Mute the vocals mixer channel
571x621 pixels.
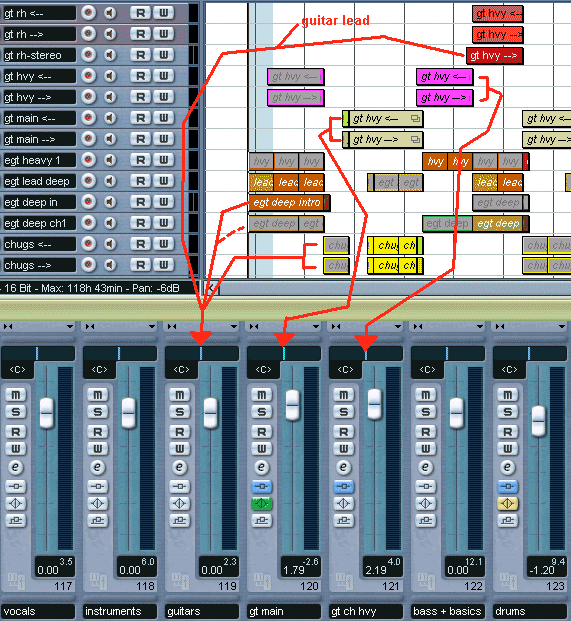[15, 394]
